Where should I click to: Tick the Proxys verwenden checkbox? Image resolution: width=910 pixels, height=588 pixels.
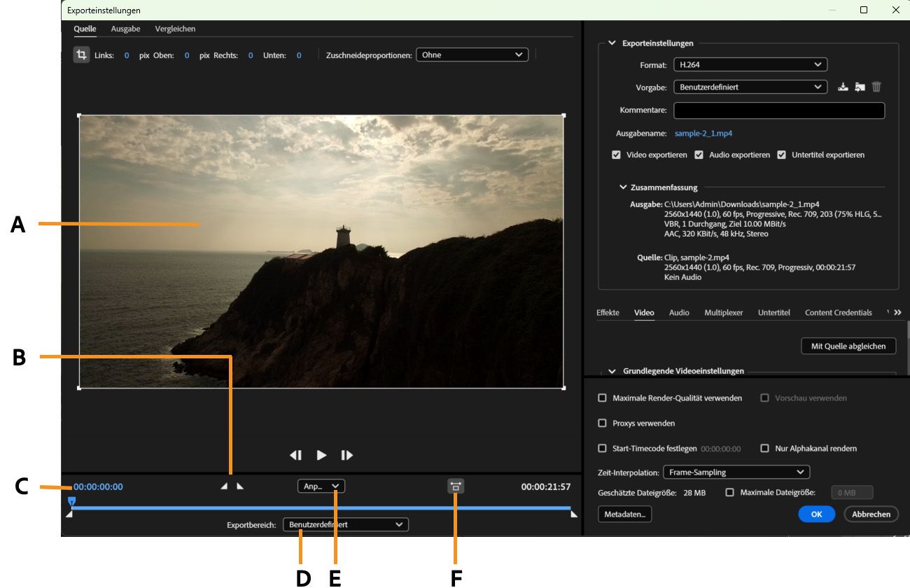[602, 423]
